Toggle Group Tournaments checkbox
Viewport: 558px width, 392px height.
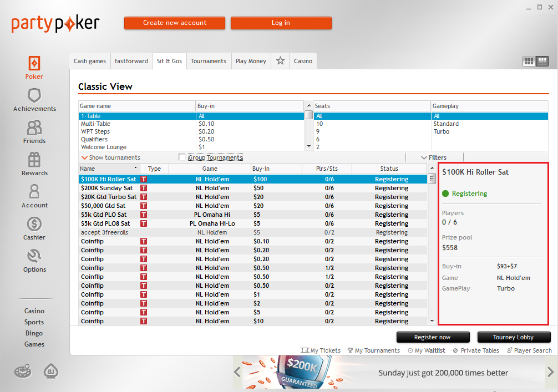(182, 157)
